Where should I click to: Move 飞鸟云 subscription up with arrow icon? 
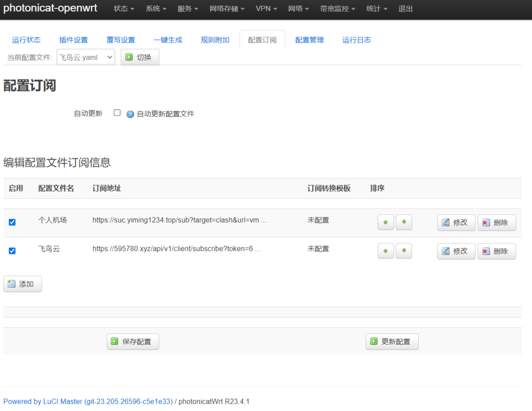(x=385, y=251)
